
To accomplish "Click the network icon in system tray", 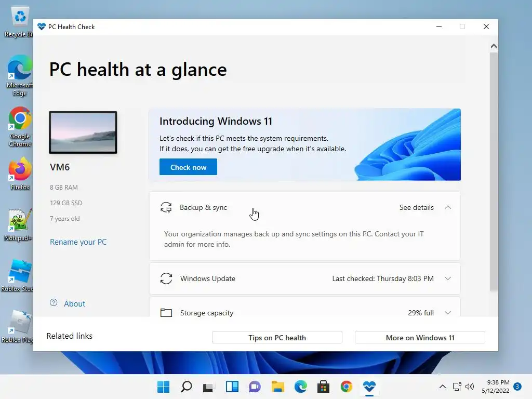I will (x=457, y=387).
